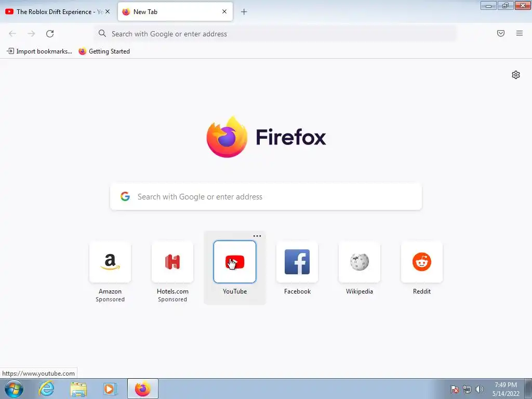Open the three-dot menu on YouTube tile

[x=257, y=236]
